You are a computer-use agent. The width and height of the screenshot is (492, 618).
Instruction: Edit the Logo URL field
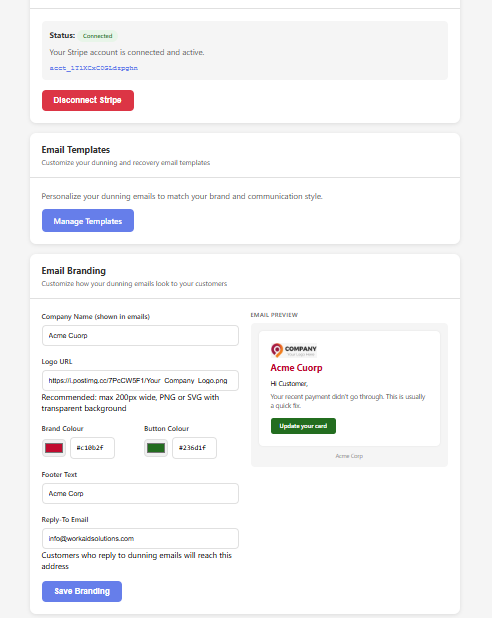pyautogui.click(x=140, y=380)
